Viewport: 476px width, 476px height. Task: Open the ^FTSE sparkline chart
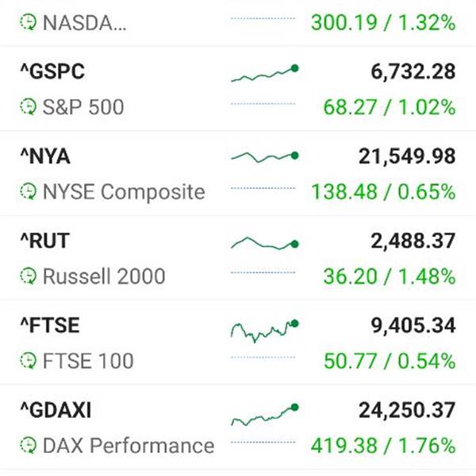265,331
